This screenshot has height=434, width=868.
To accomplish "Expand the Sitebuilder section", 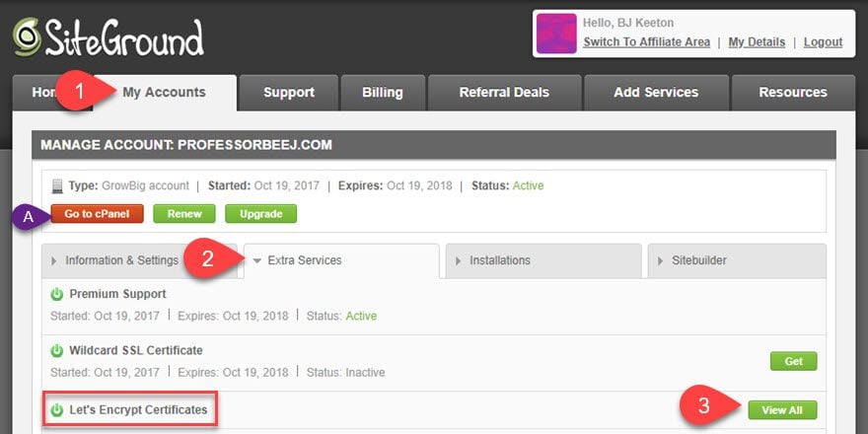I will pos(737,260).
